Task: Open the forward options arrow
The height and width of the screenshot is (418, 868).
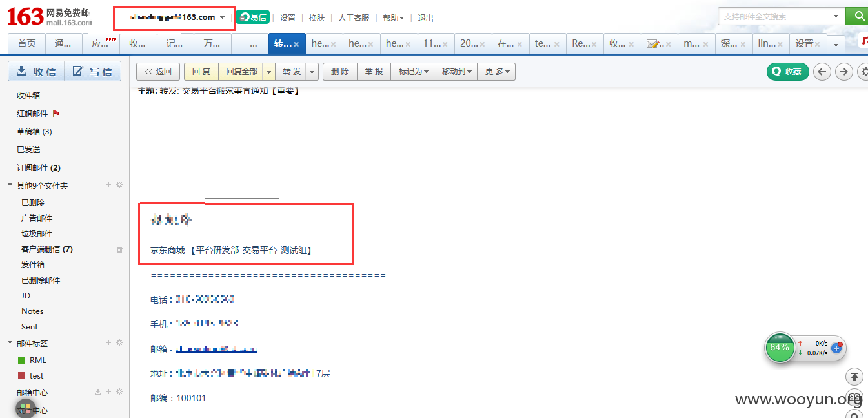Action: coord(312,72)
